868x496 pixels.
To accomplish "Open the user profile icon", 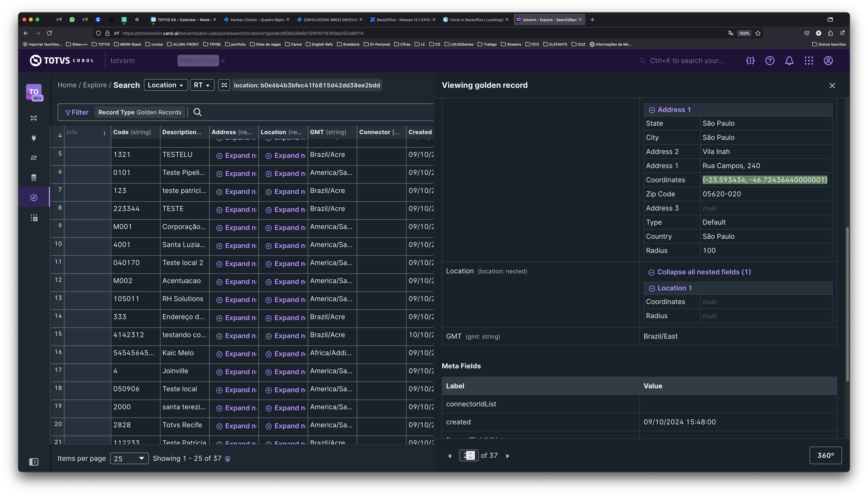I will pyautogui.click(x=828, y=61).
